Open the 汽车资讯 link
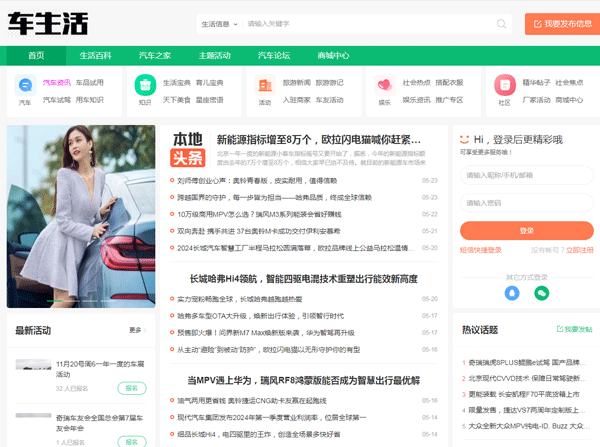The width and height of the screenshot is (600, 447). (57, 83)
